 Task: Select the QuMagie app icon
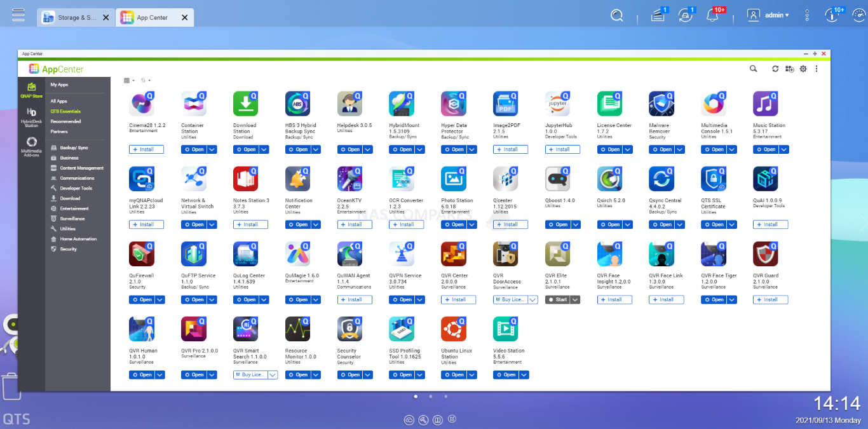click(x=298, y=254)
